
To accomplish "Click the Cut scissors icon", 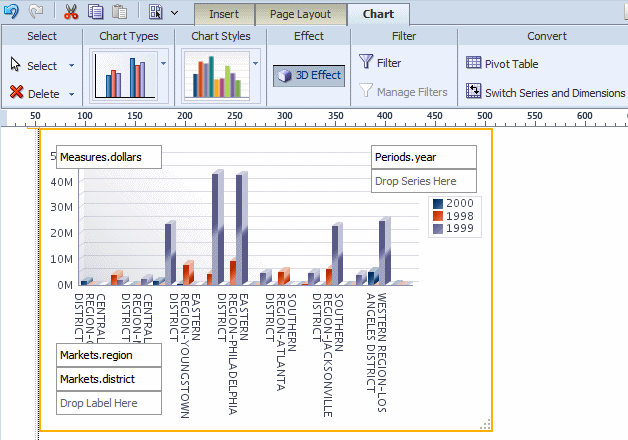I will pos(71,12).
